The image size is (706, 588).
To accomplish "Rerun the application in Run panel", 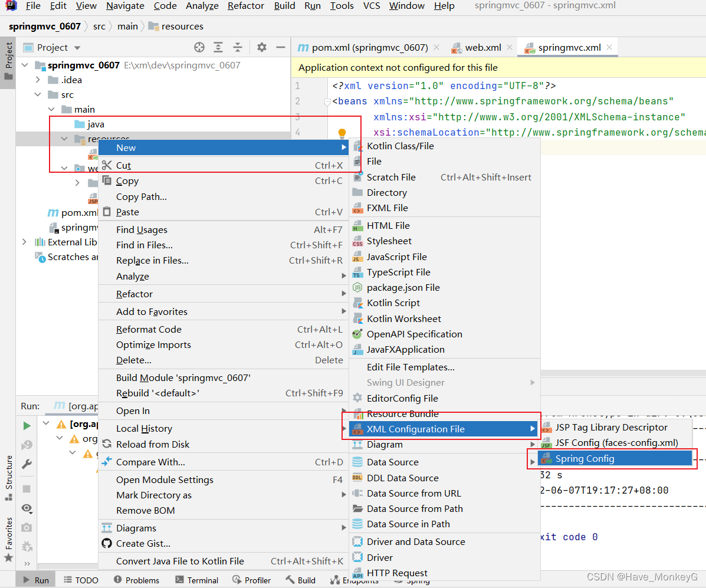I will point(26,425).
